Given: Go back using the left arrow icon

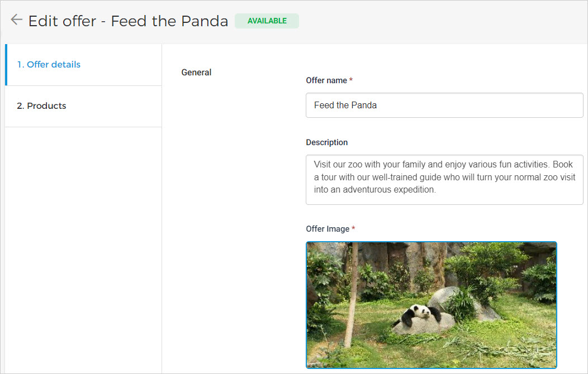Looking at the screenshot, I should coord(17,20).
